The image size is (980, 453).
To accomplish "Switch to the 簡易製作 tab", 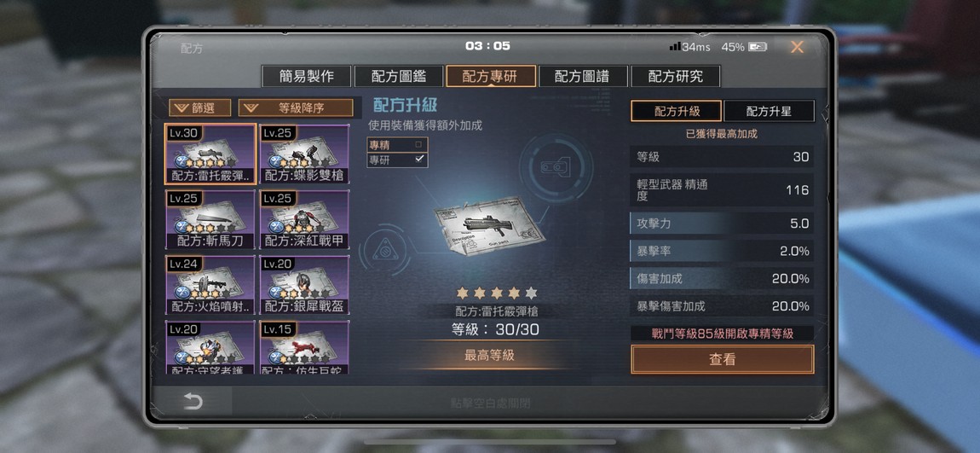I will pyautogui.click(x=306, y=76).
